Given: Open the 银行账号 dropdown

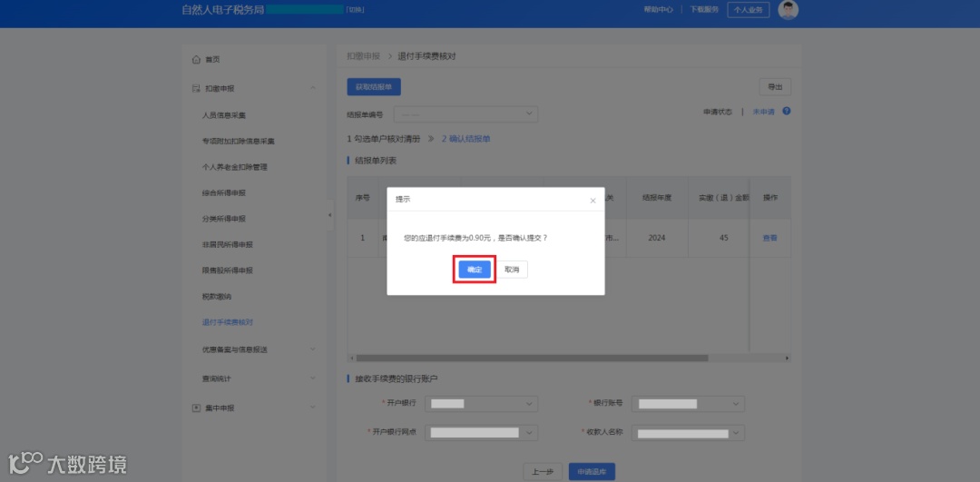Looking at the screenshot, I should 688,404.
